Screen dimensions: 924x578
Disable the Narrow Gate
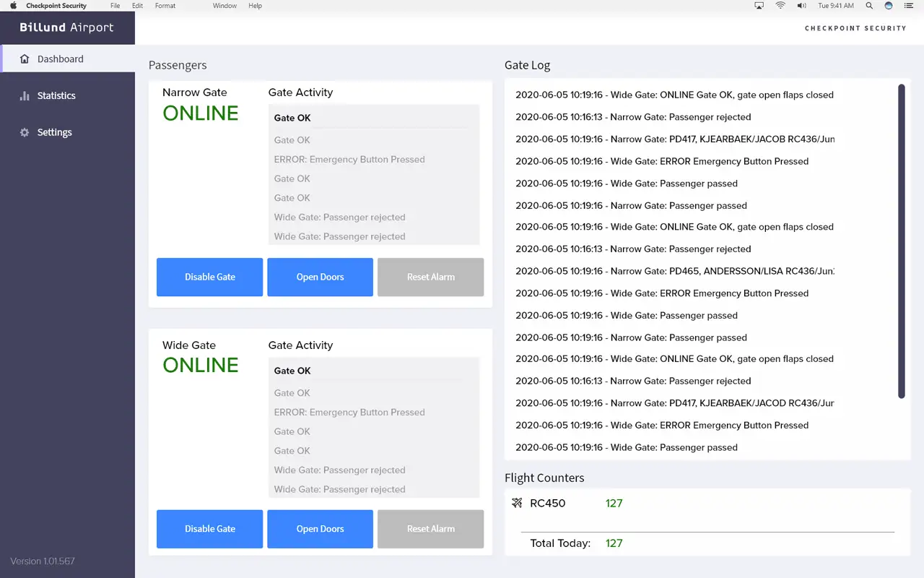[209, 277]
